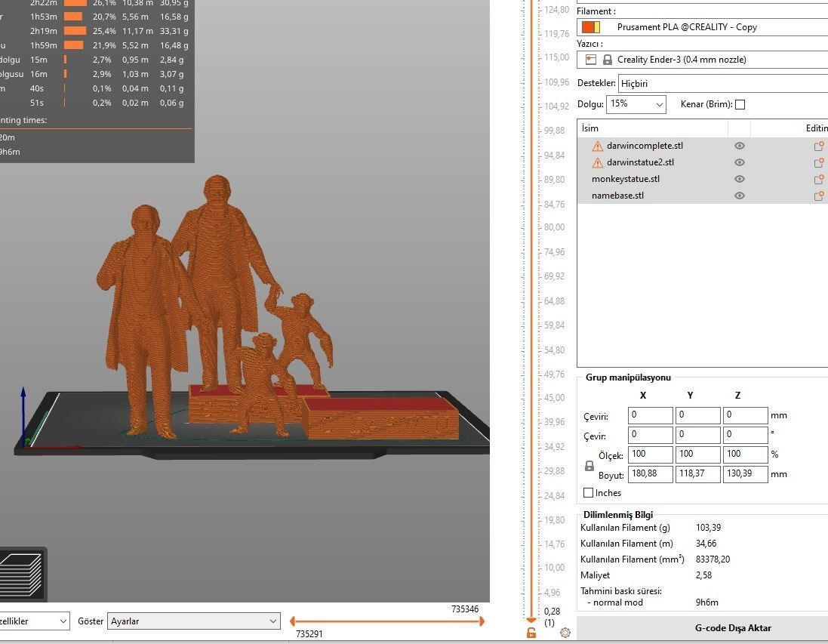
Task: Open the editing icon for the darwinstatue2.stl row
Action: coord(818,163)
